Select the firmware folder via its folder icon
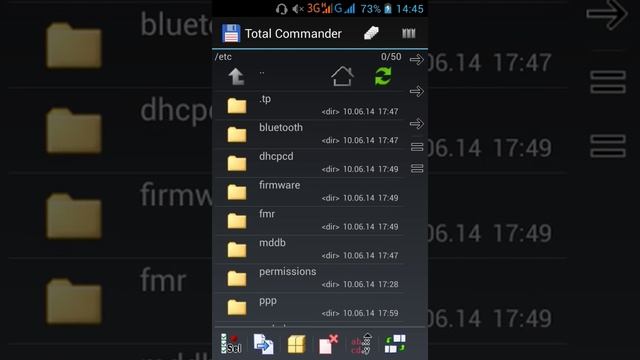The image size is (640, 360). (237, 192)
